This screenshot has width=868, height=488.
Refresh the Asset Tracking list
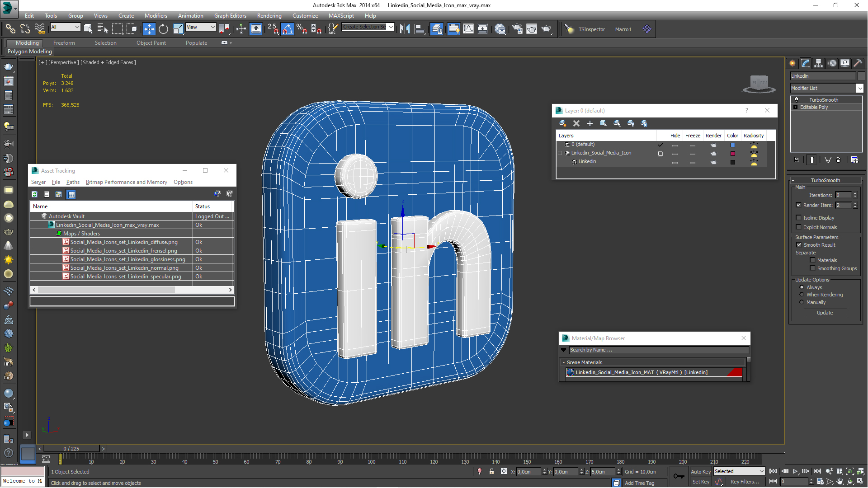[34, 194]
